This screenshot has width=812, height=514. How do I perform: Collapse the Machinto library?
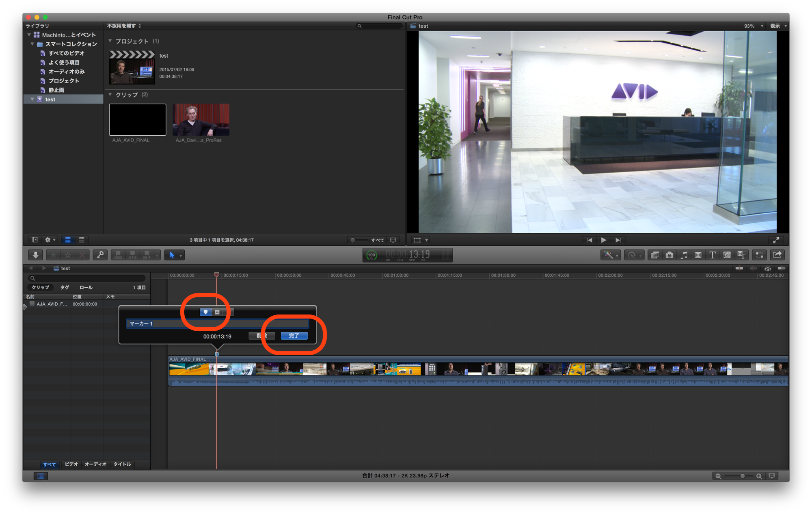click(28, 35)
